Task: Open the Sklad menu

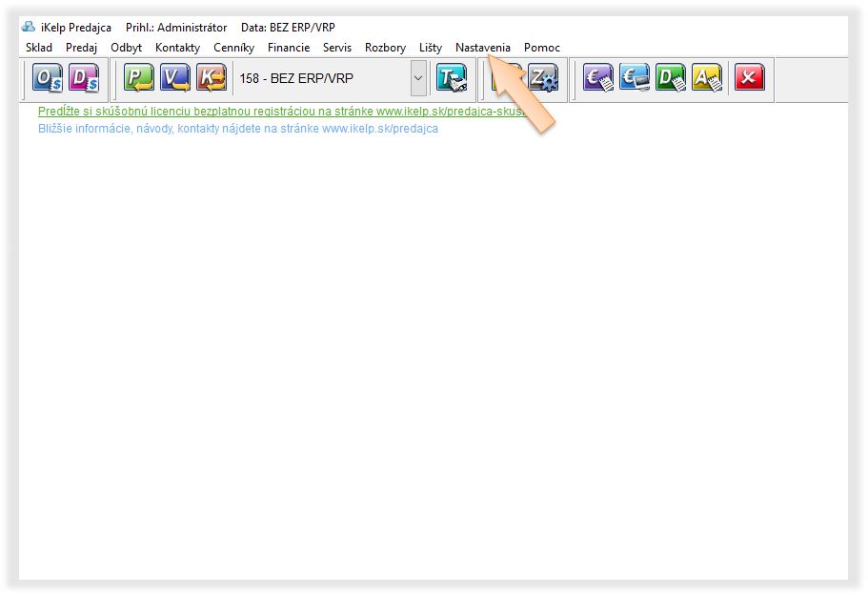Action: [39, 48]
